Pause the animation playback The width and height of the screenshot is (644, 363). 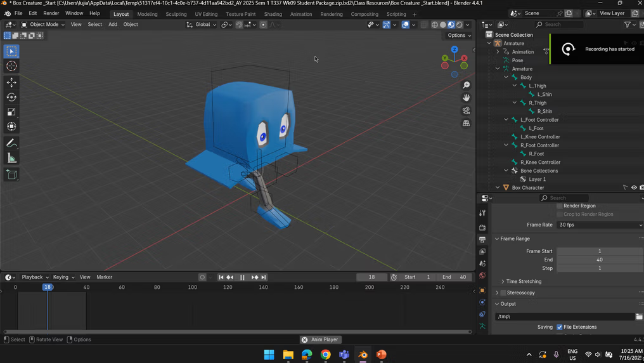coord(242,277)
